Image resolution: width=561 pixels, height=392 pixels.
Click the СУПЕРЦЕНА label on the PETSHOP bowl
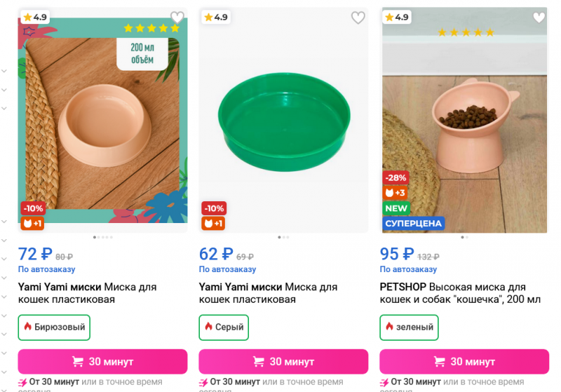pyautogui.click(x=414, y=224)
